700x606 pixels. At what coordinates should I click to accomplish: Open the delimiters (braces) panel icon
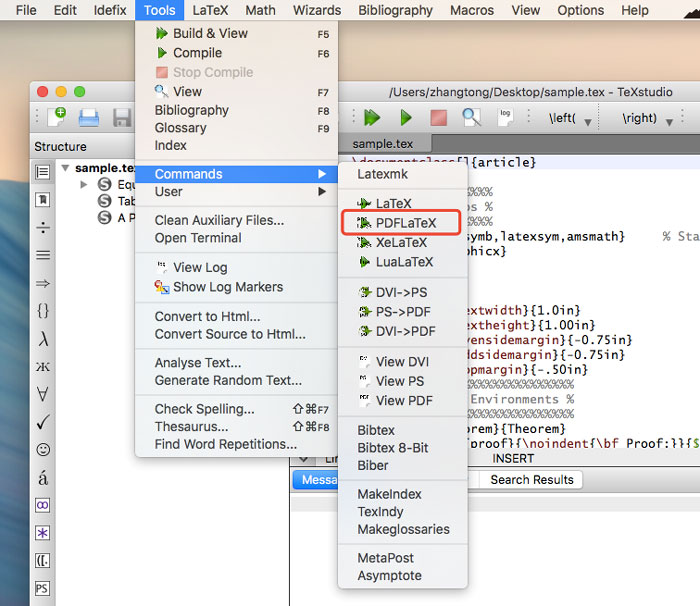pos(43,310)
